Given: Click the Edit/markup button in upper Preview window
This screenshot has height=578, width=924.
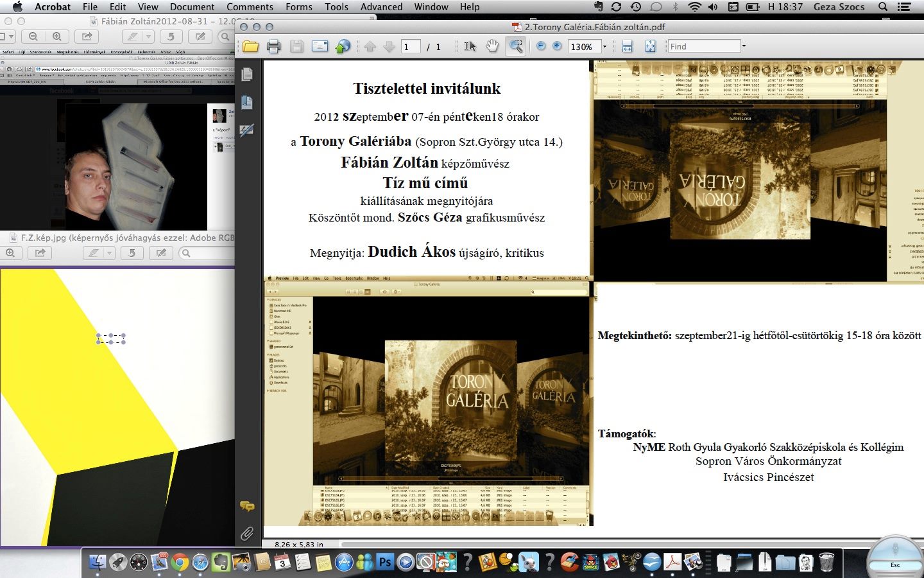Looking at the screenshot, I should coord(200,37).
